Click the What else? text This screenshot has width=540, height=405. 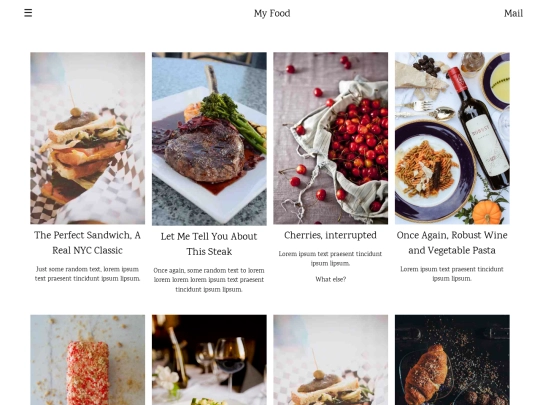click(x=331, y=279)
